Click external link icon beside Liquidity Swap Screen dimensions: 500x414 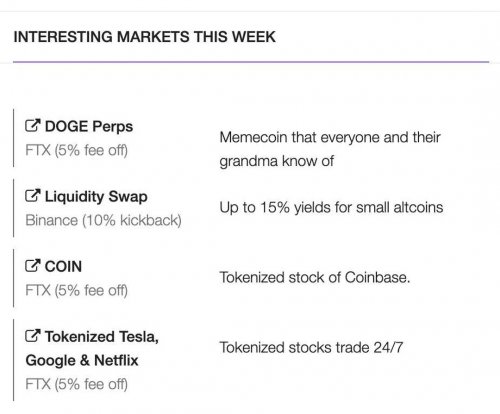(x=33, y=196)
